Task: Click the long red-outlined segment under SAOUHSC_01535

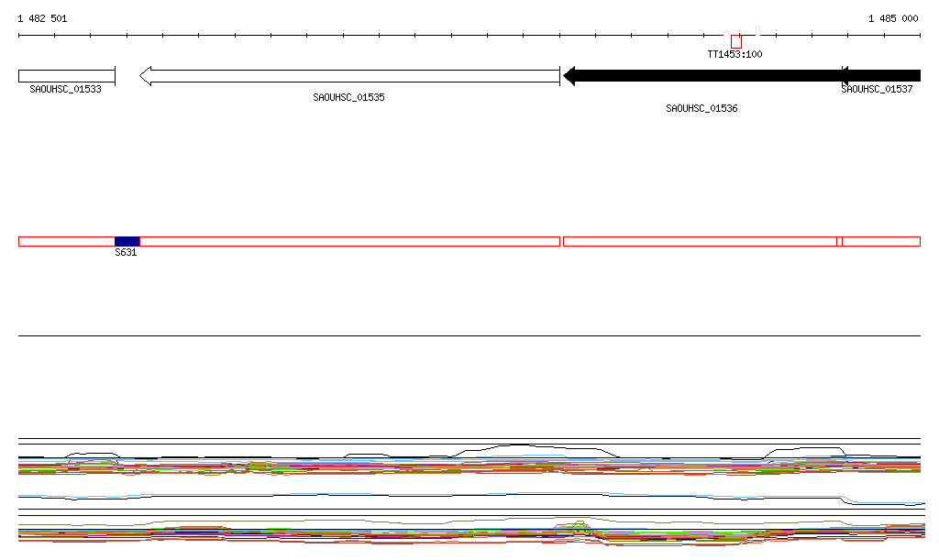Action: coord(349,242)
